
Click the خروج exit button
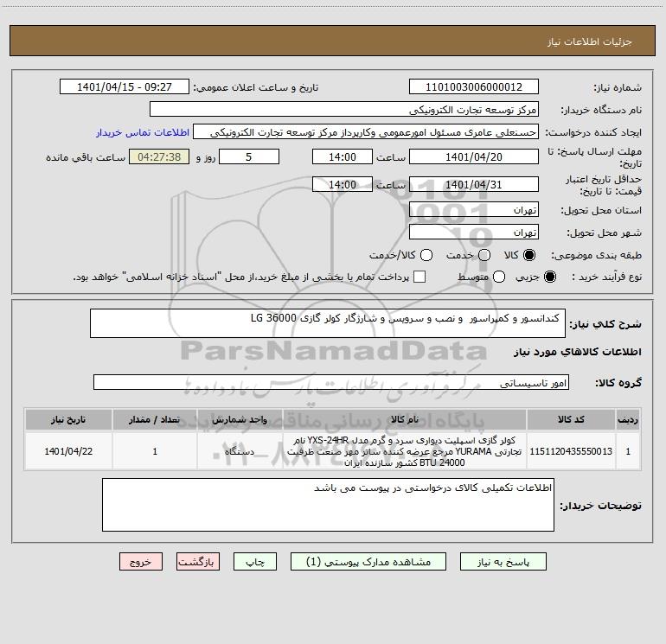141,562
